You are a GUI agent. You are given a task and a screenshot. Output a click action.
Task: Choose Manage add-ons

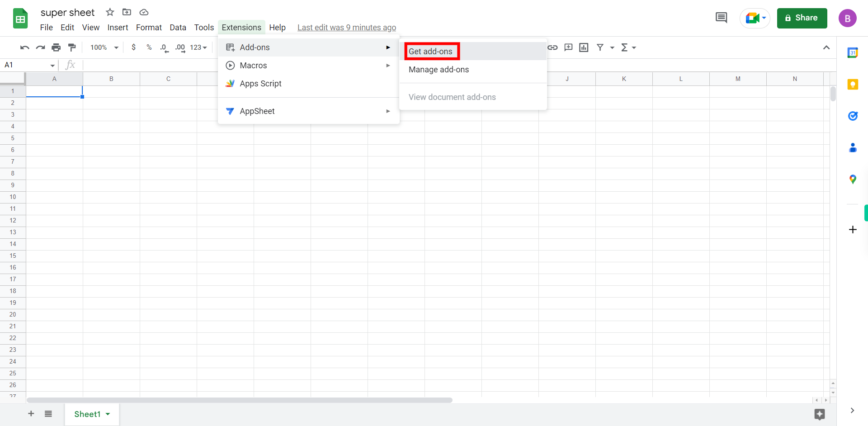pos(473,70)
